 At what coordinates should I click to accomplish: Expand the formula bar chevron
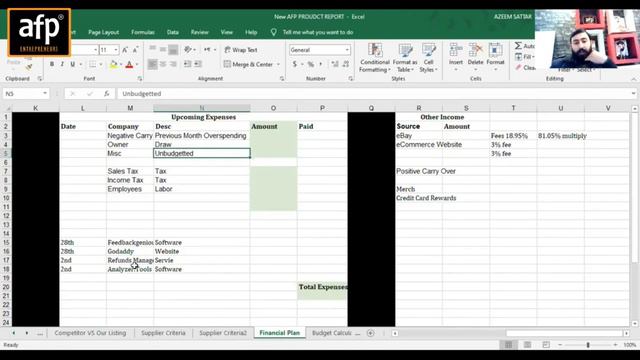633,94
